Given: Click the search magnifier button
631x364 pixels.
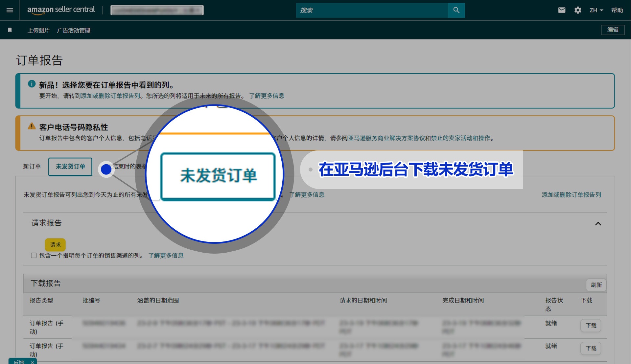Looking at the screenshot, I should pyautogui.click(x=456, y=10).
